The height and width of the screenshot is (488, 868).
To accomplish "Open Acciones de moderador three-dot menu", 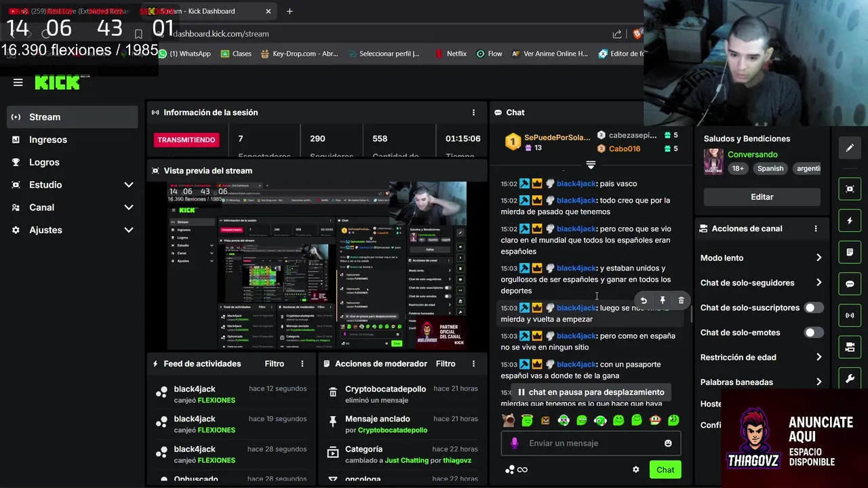I will pyautogui.click(x=473, y=364).
